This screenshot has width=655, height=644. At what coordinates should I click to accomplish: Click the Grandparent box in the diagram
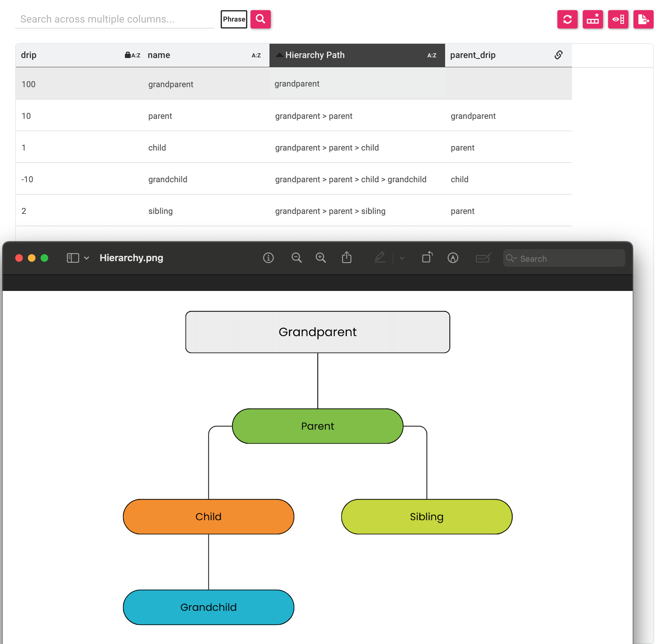pyautogui.click(x=317, y=332)
